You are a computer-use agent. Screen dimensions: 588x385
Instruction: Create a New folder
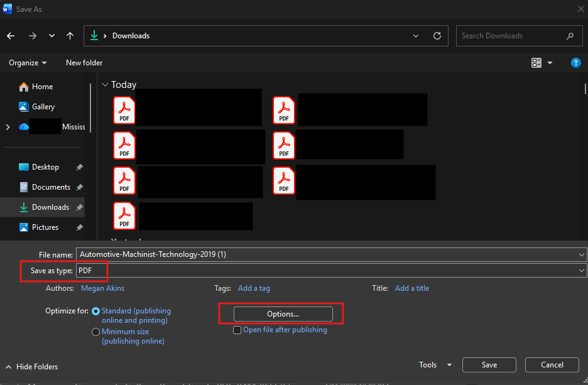point(84,63)
